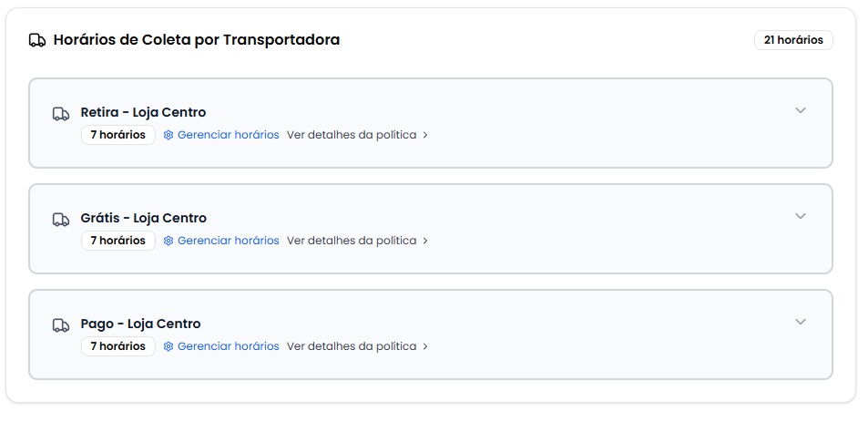Click gear icon in Retira card
Screen dimensions: 868x422
(168, 135)
